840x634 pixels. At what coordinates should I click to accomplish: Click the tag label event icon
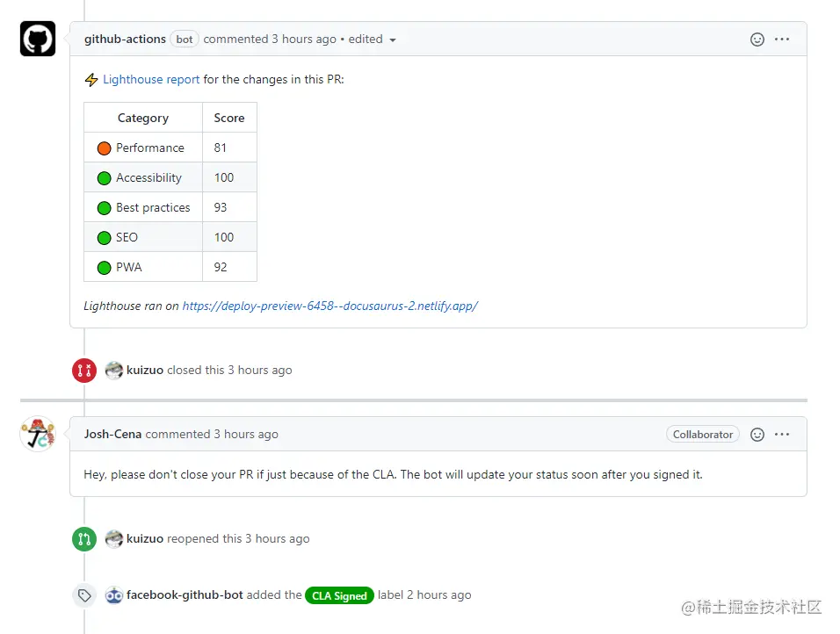pos(84,594)
